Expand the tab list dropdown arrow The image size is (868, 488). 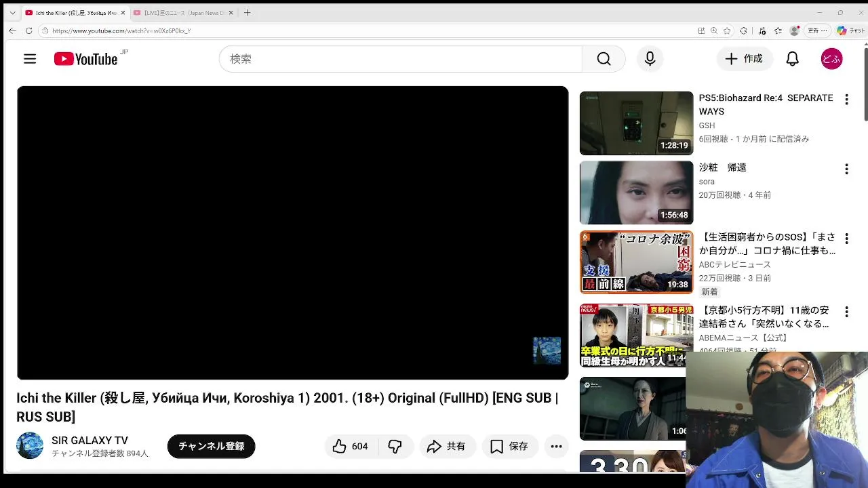pos(12,13)
